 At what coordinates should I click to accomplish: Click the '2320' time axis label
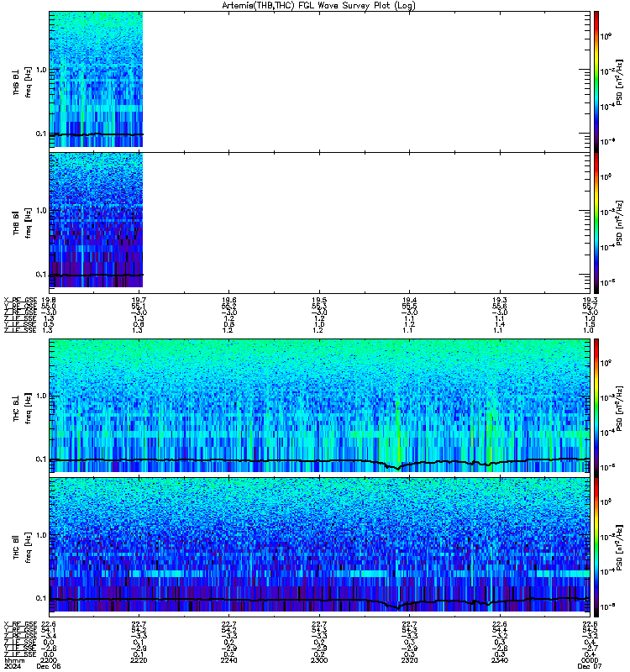point(409,660)
